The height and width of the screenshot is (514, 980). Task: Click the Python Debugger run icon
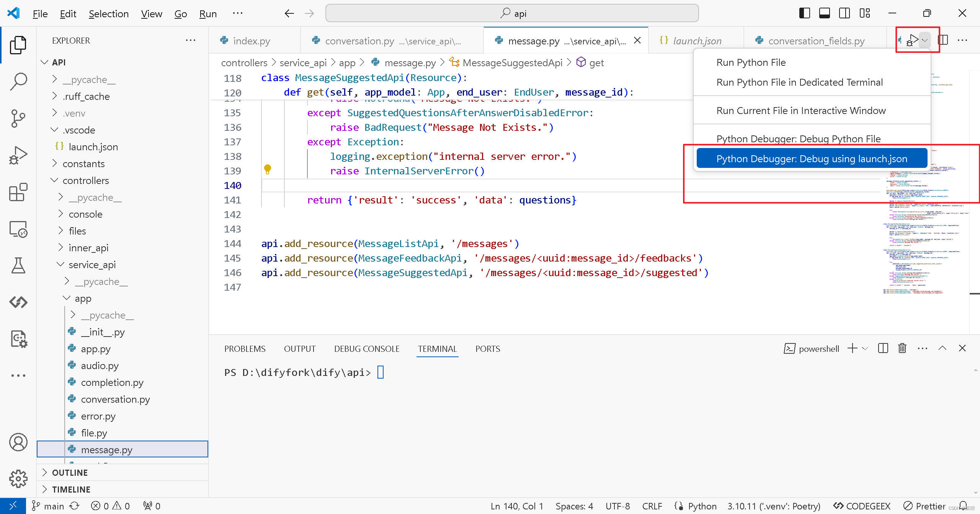(912, 40)
